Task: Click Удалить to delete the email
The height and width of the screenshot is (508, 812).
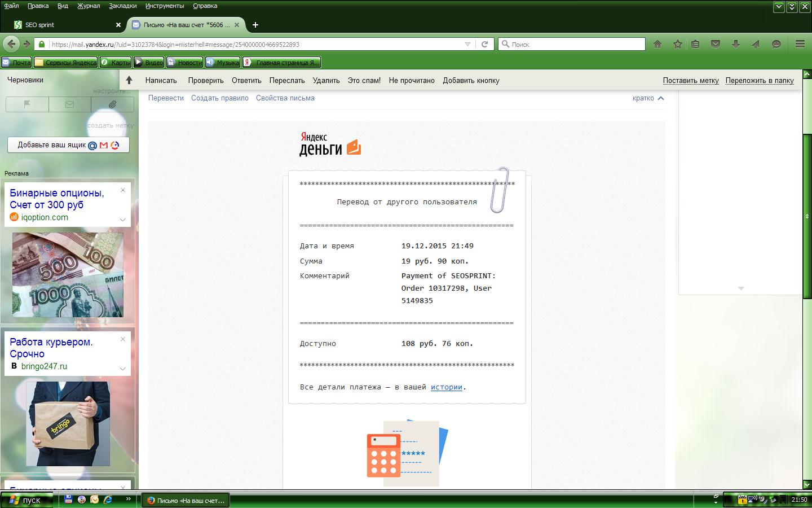Action: (x=326, y=80)
